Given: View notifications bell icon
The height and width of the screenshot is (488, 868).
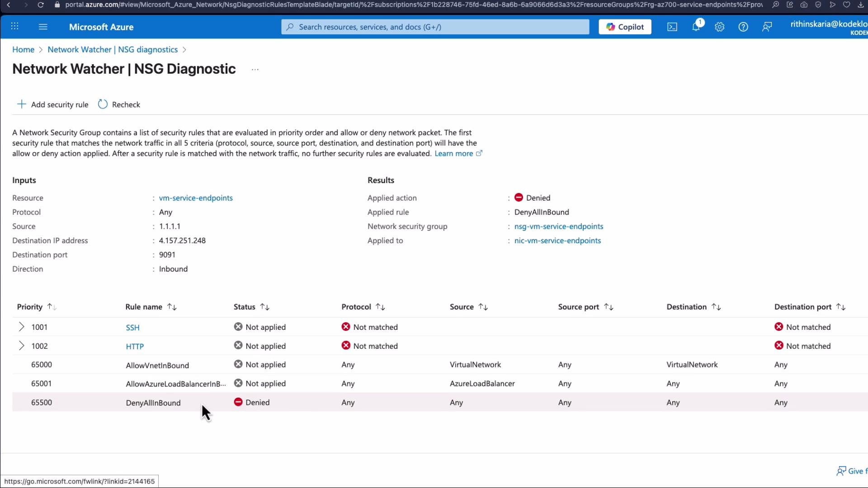Looking at the screenshot, I should tap(696, 27).
